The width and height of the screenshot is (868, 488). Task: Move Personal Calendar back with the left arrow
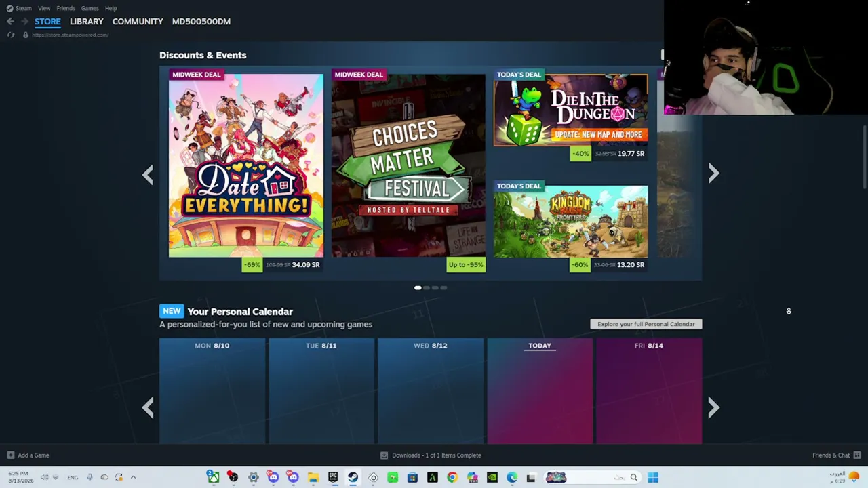(x=148, y=407)
